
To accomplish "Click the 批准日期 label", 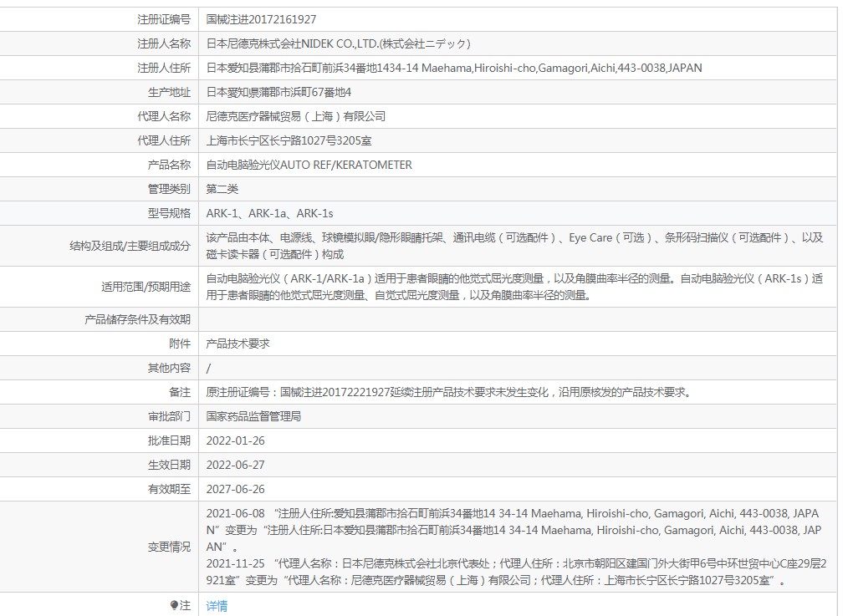I will pos(169,440).
